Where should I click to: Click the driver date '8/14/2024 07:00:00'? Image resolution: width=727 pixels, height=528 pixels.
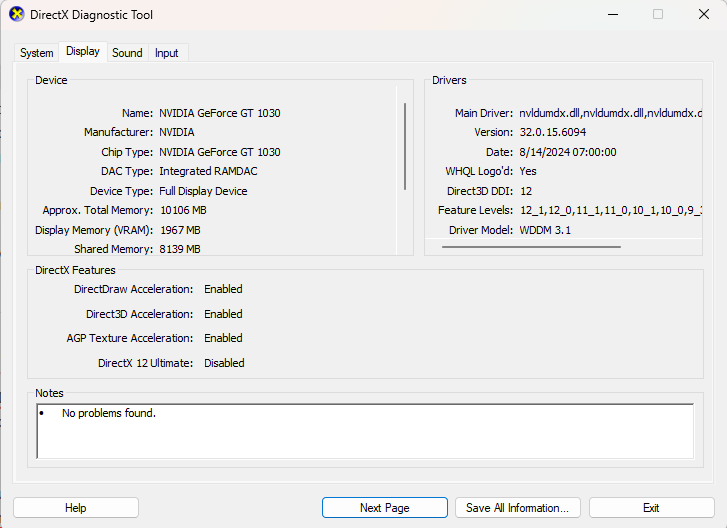[x=568, y=152]
